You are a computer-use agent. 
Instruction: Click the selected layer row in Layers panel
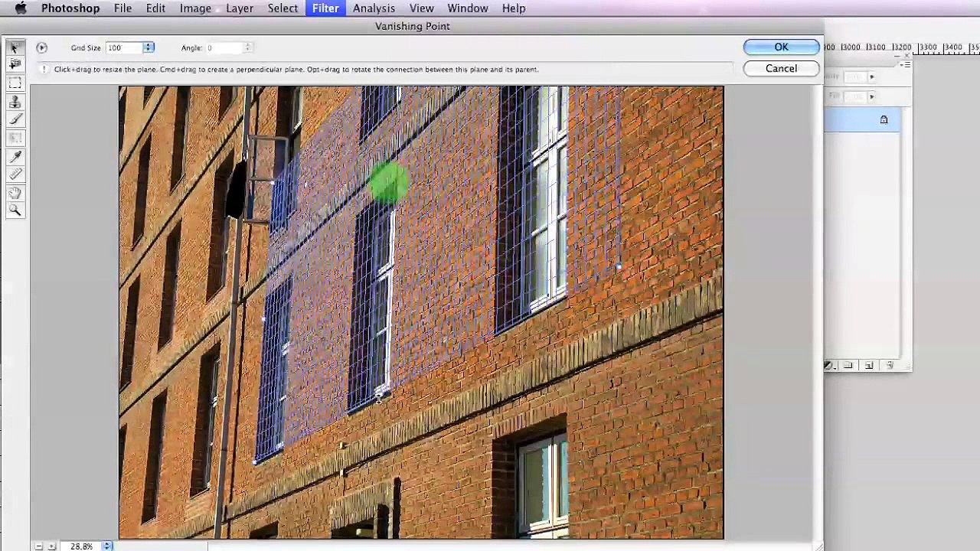click(x=862, y=119)
